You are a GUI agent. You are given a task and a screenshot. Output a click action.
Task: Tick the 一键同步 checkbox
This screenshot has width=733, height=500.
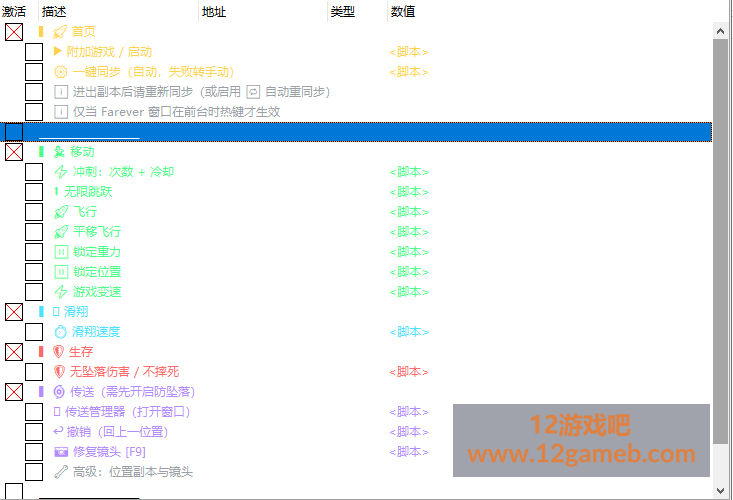tap(34, 72)
